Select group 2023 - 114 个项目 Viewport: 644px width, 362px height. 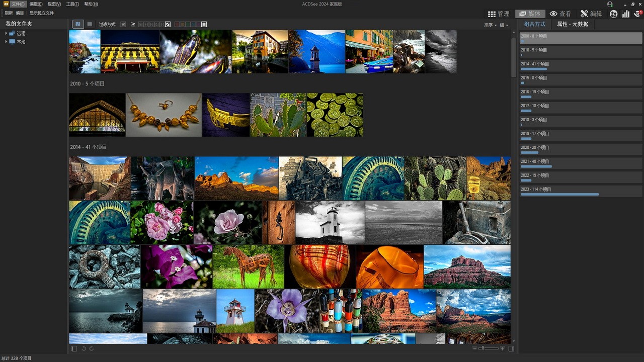[581, 191]
